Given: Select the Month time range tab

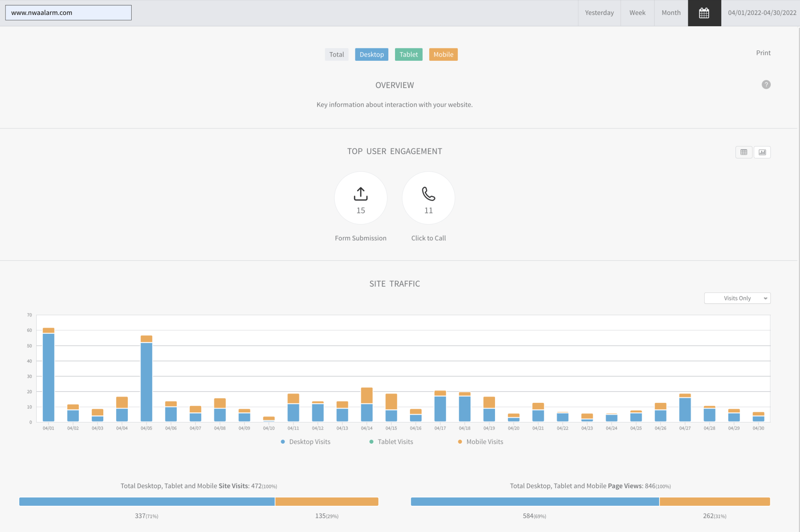Looking at the screenshot, I should pos(671,13).
